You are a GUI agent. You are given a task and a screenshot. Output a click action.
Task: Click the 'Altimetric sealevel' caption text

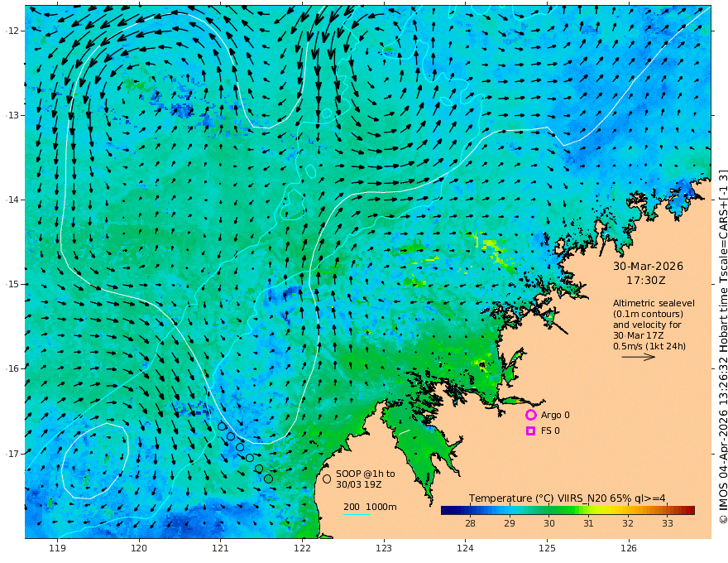pyautogui.click(x=654, y=303)
